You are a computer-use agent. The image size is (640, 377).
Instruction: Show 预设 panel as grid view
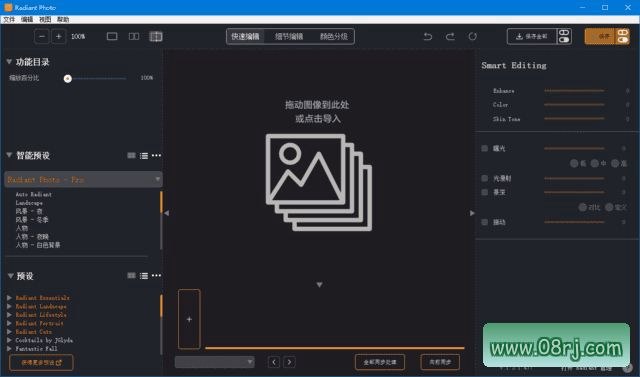coord(131,276)
